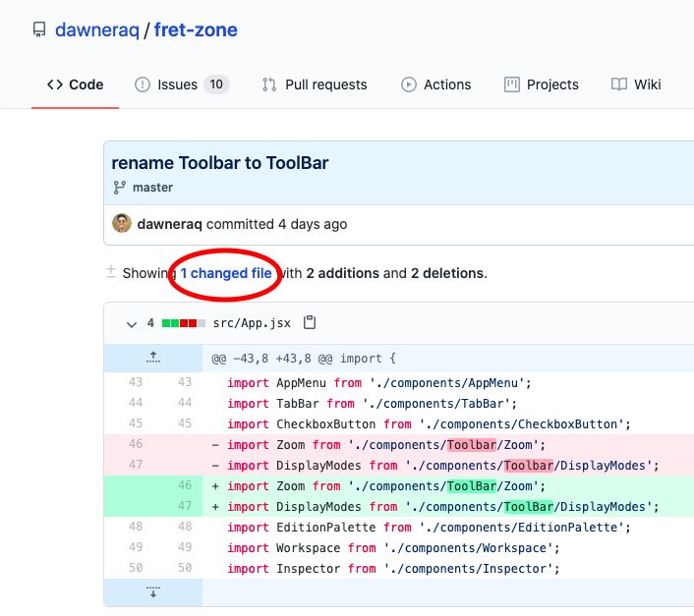Click the hunk header '@@ -43,8 +43,8 @@'

pos(271,359)
